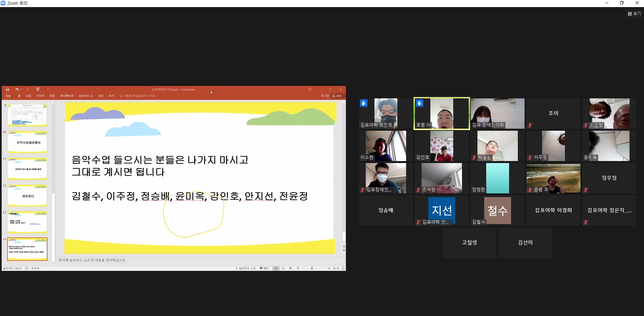The image size is (644, 316).
Task: Select slide 10 thumbnail 지역사회체험활동
Action: click(27, 142)
